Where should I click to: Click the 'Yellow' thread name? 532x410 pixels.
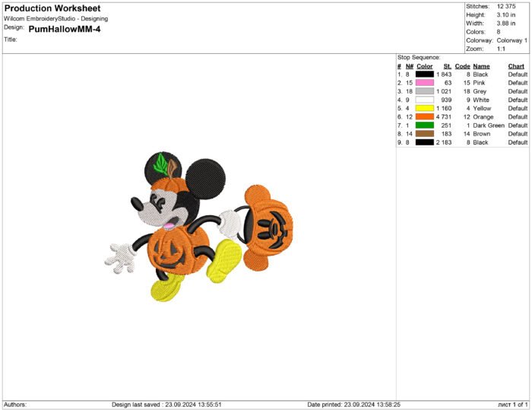482,108
